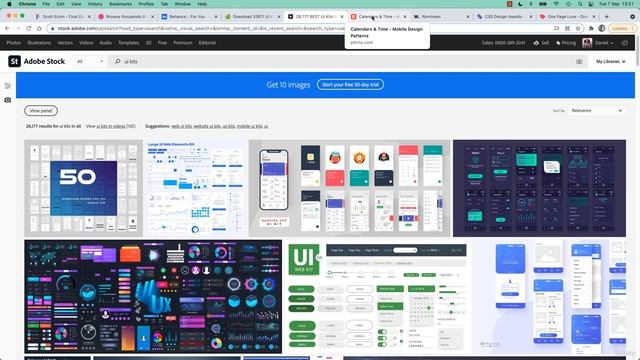The image size is (640, 360).
Task: Click the home icon in browser toolbar
Action: pyautogui.click(x=39, y=28)
